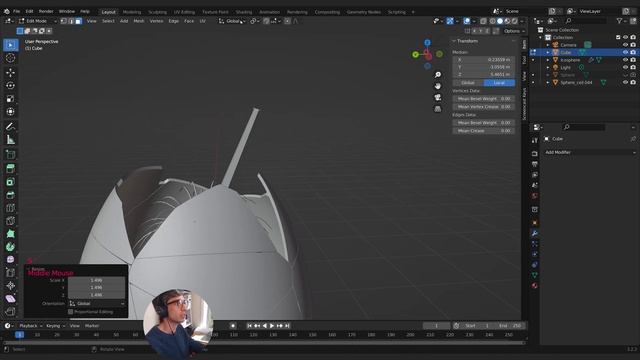Pick the Scale tool in toolbar
Image resolution: width=640 pixels, height=360 pixels.
11,99
